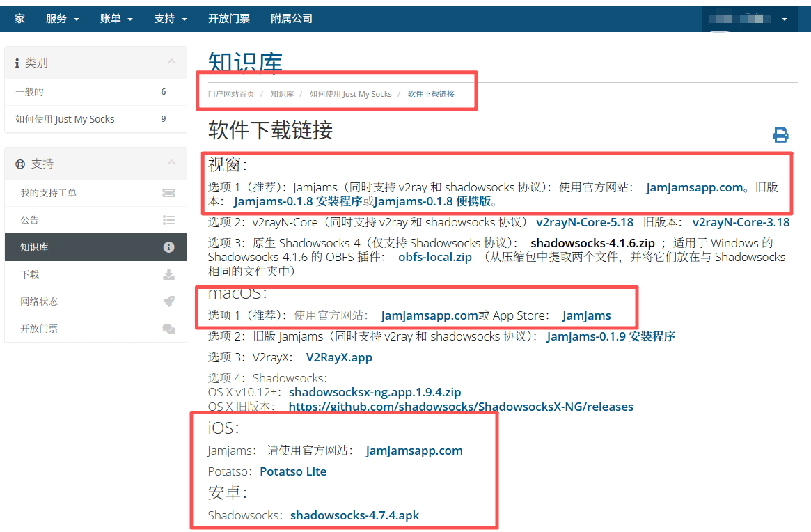Click the info icon in 类别 header

(x=17, y=63)
